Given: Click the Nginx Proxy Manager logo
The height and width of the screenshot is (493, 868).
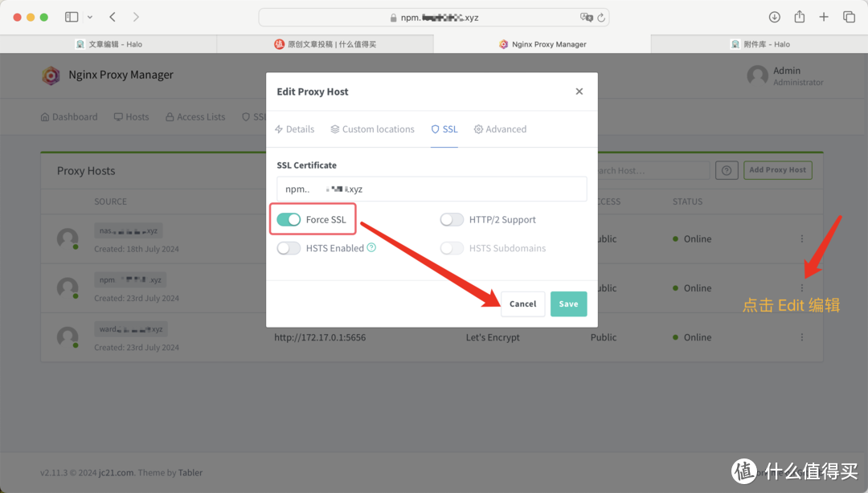Looking at the screenshot, I should (51, 75).
